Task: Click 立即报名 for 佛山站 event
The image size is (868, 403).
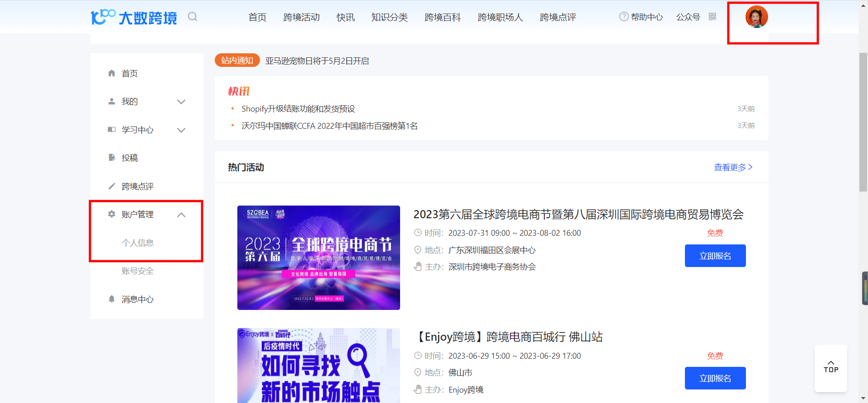Action: [715, 378]
